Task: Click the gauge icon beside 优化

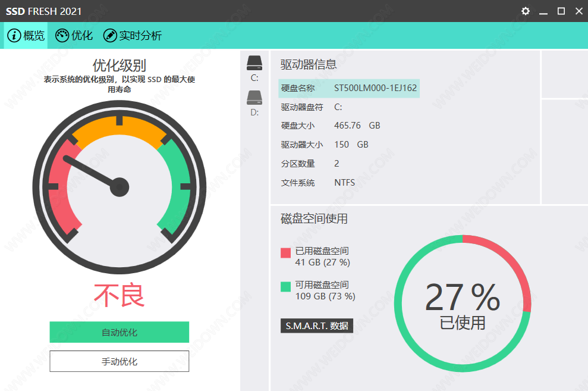Action: point(62,36)
